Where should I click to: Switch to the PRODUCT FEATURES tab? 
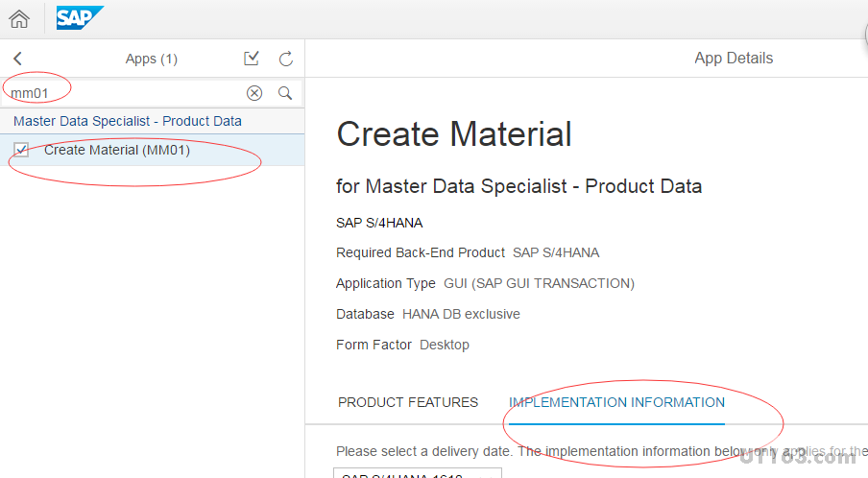pos(408,402)
